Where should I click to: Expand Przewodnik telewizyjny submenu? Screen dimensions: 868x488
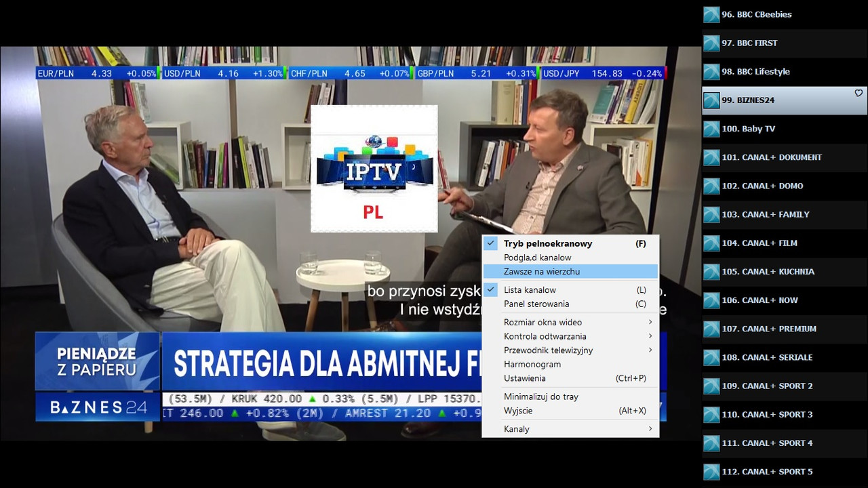(x=570, y=350)
